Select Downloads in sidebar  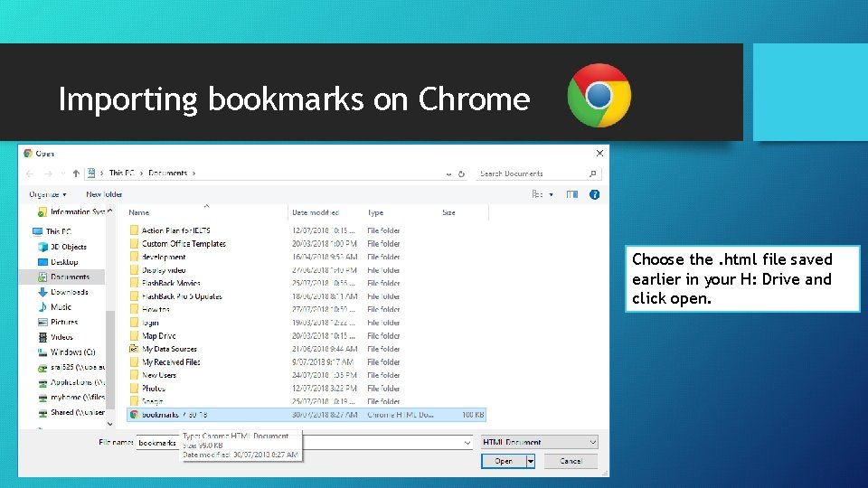tap(70, 292)
